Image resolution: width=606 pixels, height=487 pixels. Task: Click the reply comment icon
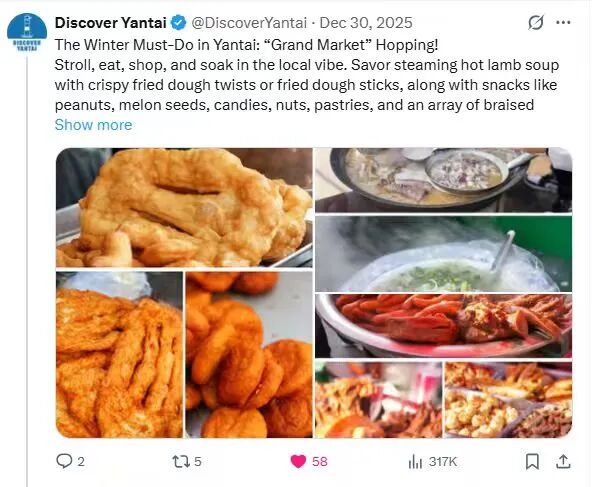tap(64, 461)
